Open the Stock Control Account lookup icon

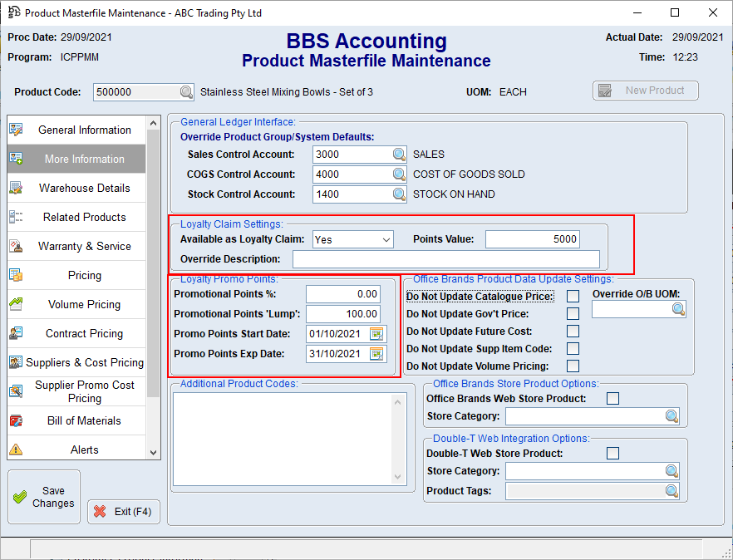(x=399, y=194)
